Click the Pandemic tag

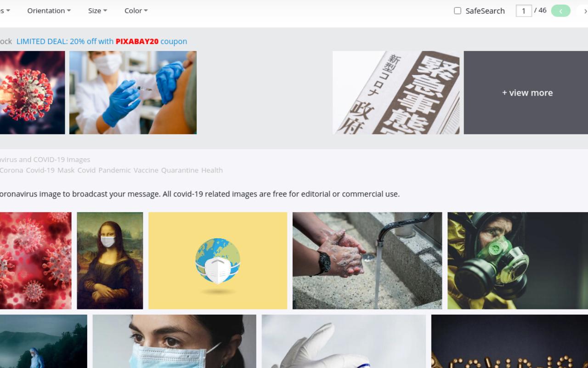(114, 170)
